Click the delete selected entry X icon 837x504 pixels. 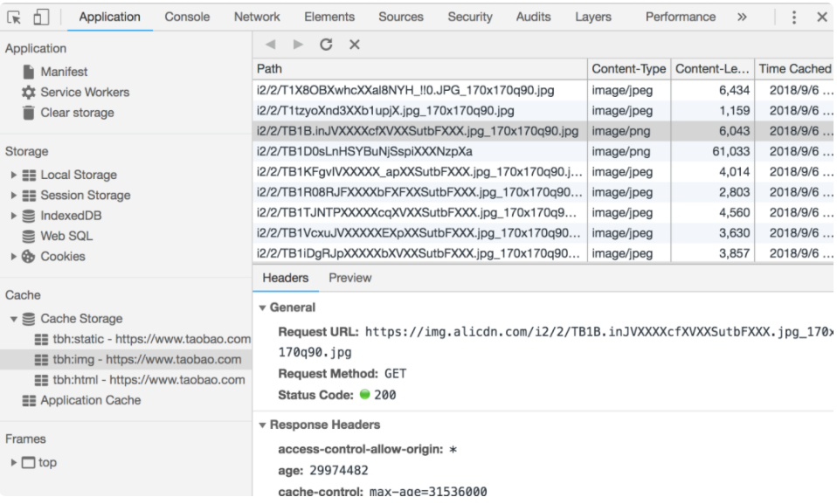tap(354, 45)
